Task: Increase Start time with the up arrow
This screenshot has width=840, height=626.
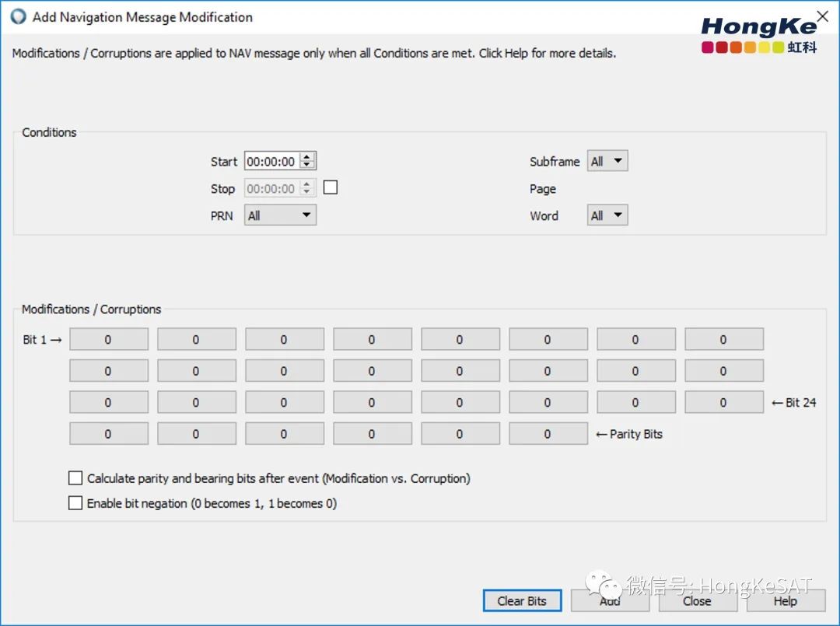Action: pos(307,157)
